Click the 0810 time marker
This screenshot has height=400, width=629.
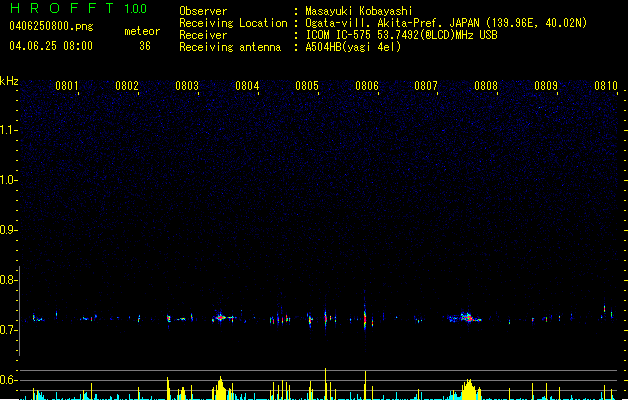pos(606,86)
